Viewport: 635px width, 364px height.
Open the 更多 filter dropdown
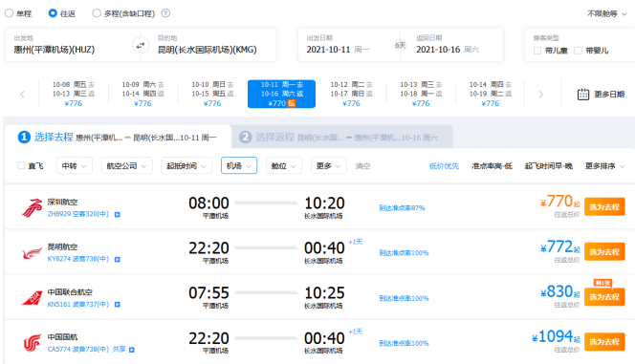tap(328, 166)
